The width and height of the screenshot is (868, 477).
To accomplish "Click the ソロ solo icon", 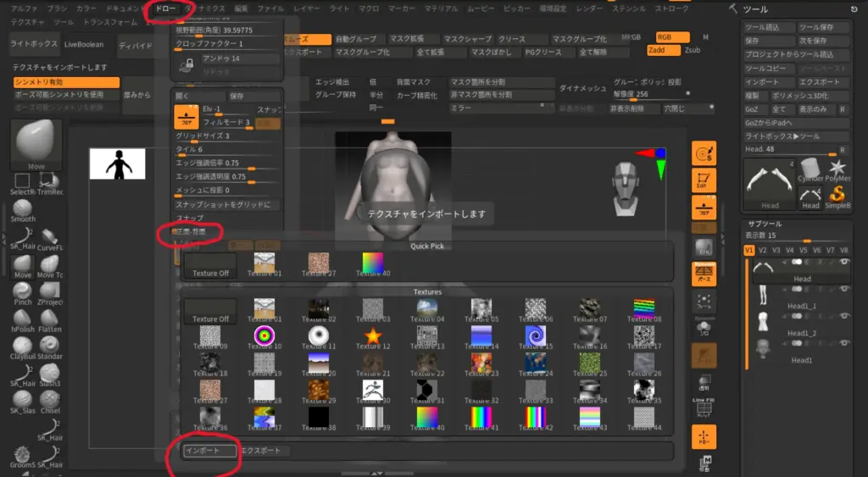I will [704, 328].
